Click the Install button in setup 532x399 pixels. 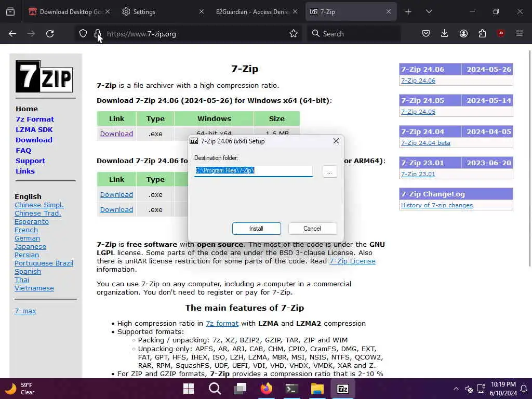pyautogui.click(x=257, y=229)
